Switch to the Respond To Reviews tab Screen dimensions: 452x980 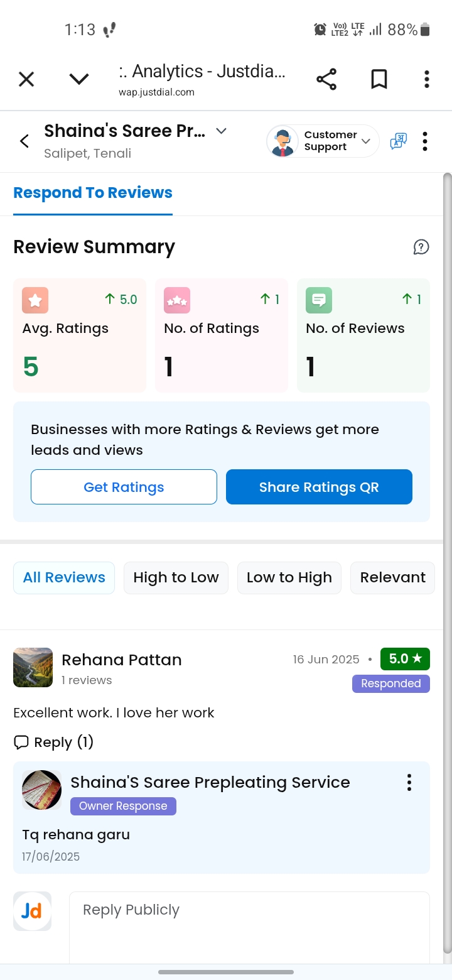tap(93, 193)
